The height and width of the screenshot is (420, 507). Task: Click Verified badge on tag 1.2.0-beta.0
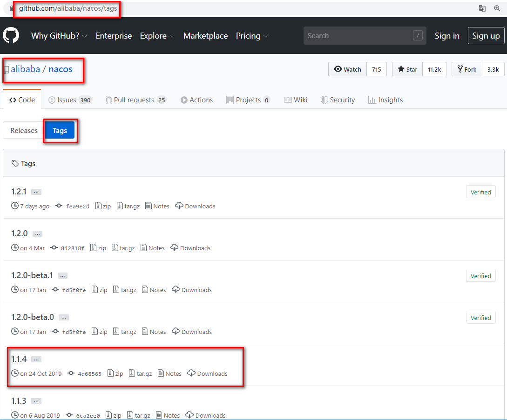480,318
